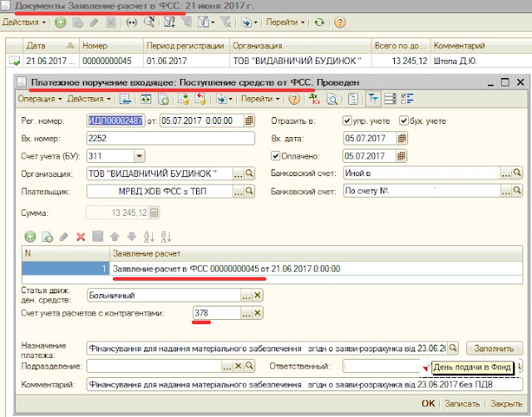
Task: Click magnifier icon beside Организация field
Action: pos(250,174)
